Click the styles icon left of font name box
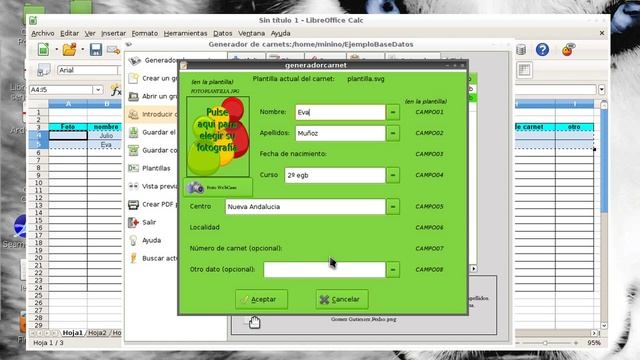The height and width of the screenshot is (360, 640). tap(44, 70)
